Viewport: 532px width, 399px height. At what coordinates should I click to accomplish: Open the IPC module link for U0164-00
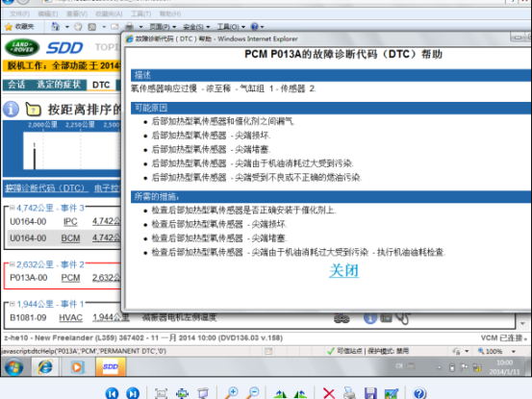(70, 222)
